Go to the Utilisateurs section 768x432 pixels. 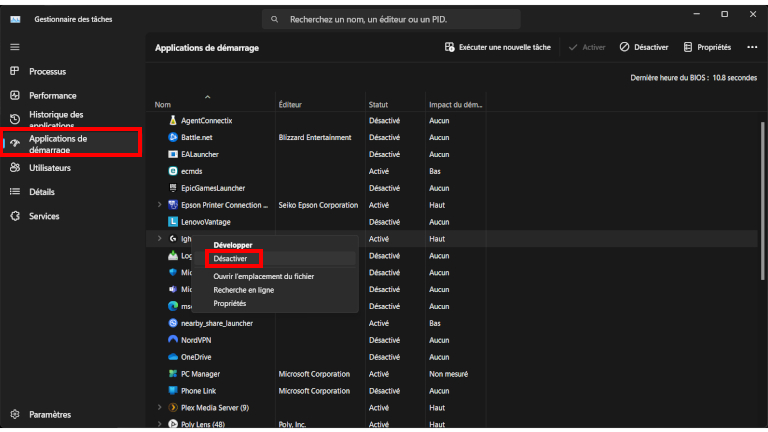coord(49,168)
